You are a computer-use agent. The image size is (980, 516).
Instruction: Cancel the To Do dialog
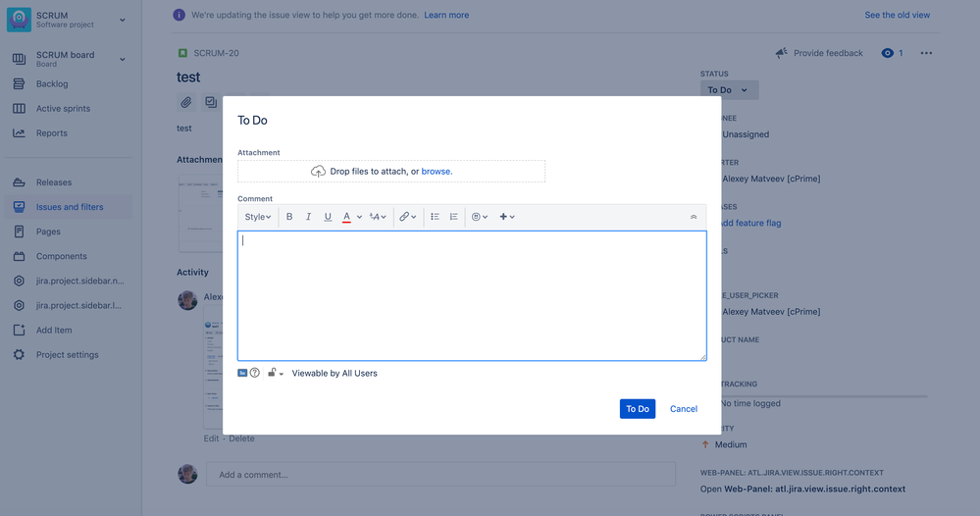click(x=684, y=409)
